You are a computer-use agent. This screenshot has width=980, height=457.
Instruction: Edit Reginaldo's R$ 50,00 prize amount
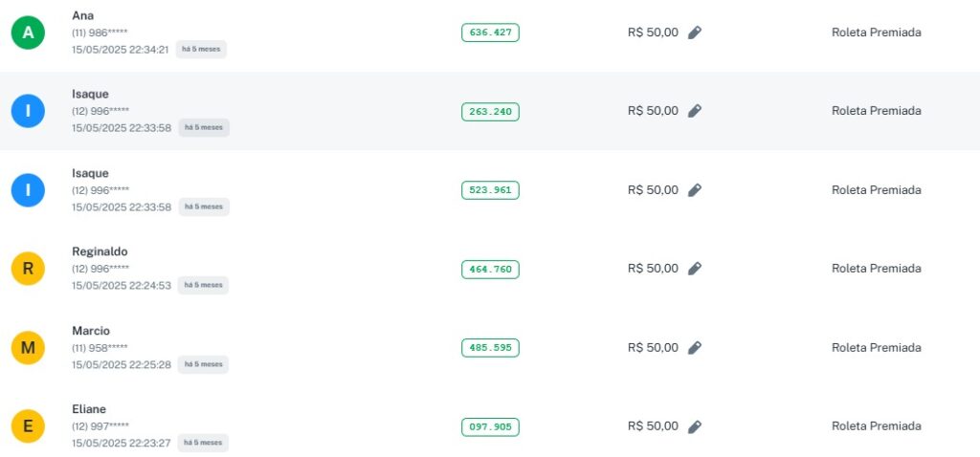(695, 269)
